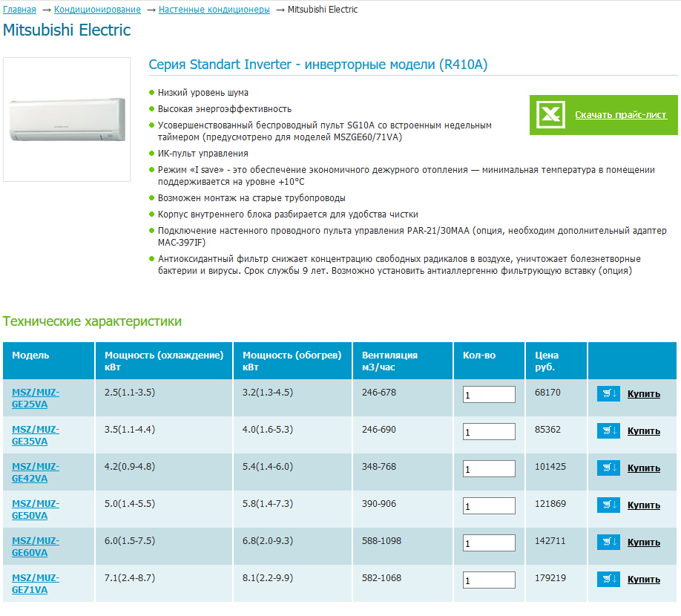
Task: Click the cart icon for MSZ/MUZ-GE71VA
Action: 608,579
